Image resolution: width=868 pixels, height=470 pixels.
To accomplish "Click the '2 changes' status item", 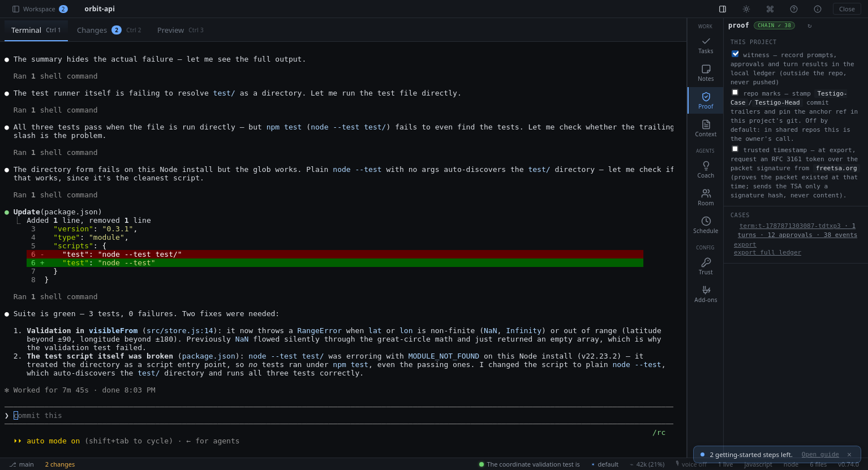I will point(60,464).
